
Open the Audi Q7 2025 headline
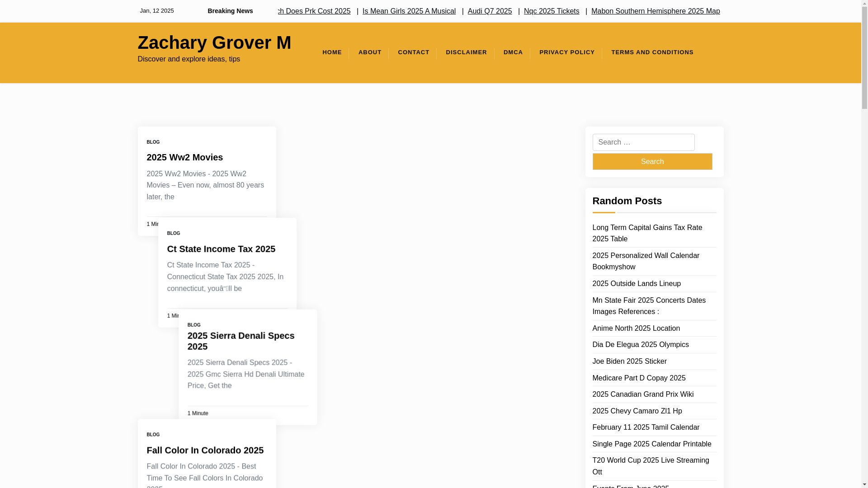click(x=490, y=11)
